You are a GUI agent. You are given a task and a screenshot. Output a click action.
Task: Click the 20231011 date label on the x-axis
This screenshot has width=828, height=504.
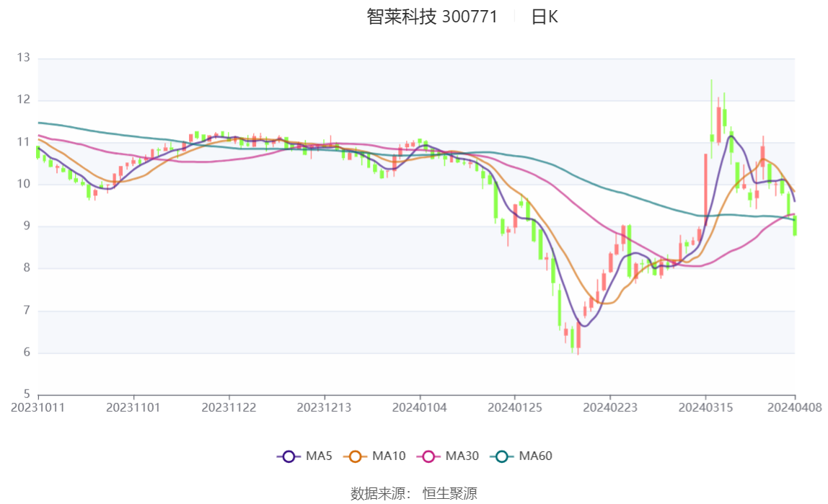(x=38, y=407)
